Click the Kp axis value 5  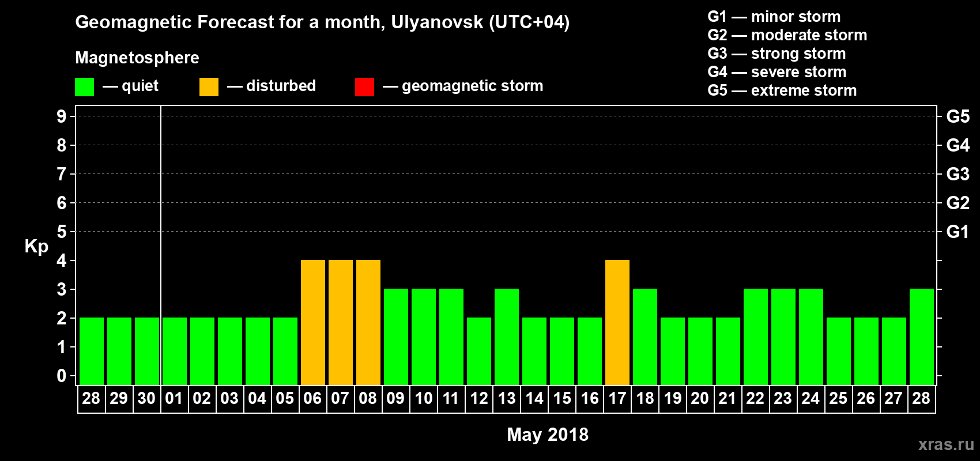pyautogui.click(x=62, y=232)
